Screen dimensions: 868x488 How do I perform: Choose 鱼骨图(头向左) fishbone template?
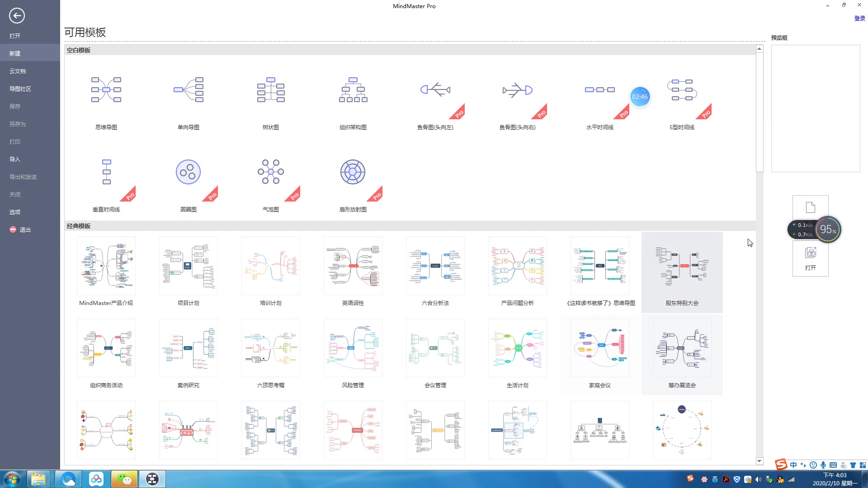point(435,90)
